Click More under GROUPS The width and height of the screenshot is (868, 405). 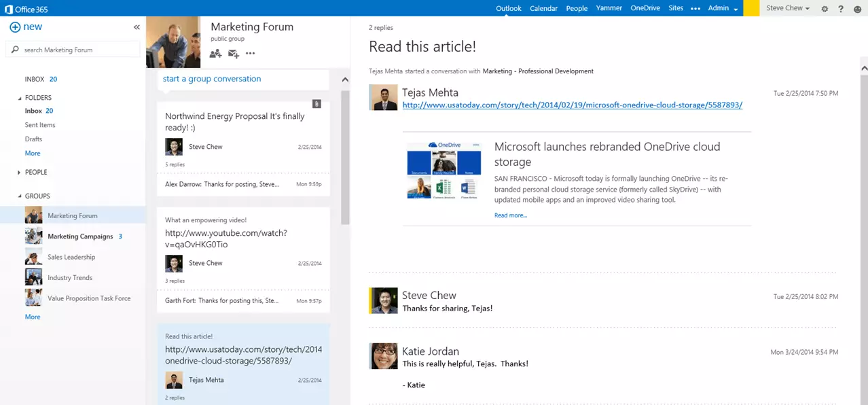pos(33,317)
